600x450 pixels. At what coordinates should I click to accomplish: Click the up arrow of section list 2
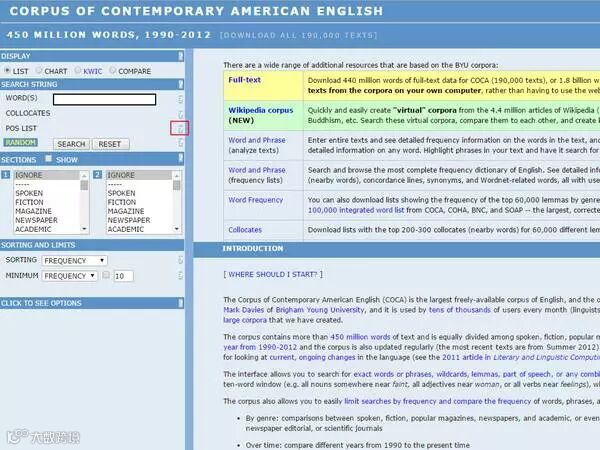[x=177, y=176]
